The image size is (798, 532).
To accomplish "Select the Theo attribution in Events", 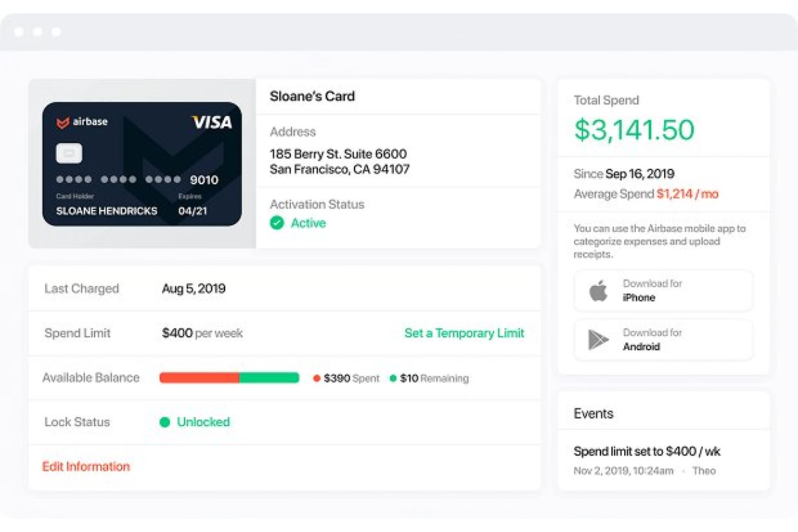I will [x=705, y=470].
